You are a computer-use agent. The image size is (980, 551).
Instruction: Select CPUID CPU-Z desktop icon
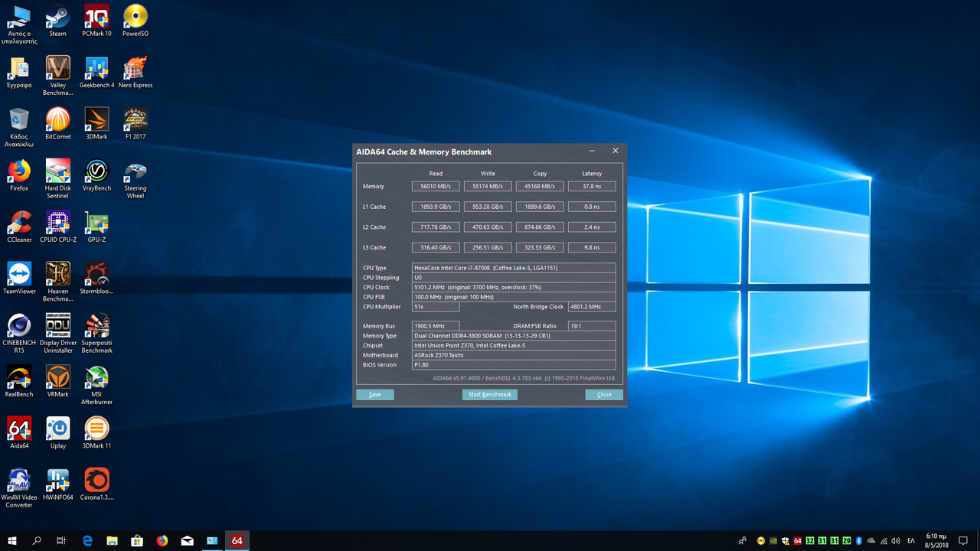click(57, 227)
